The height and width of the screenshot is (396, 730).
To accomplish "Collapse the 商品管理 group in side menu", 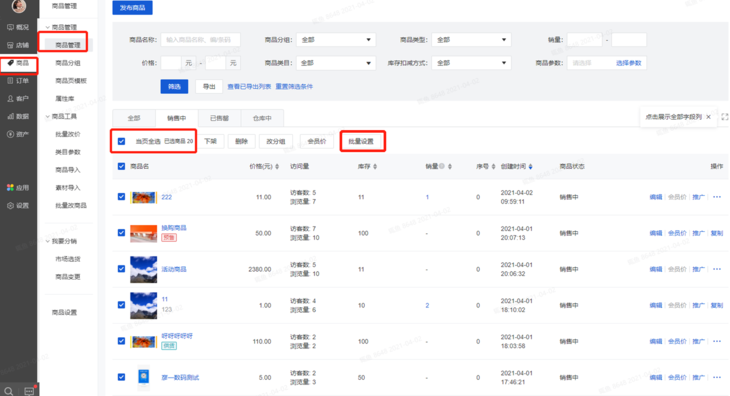I will pos(47,27).
